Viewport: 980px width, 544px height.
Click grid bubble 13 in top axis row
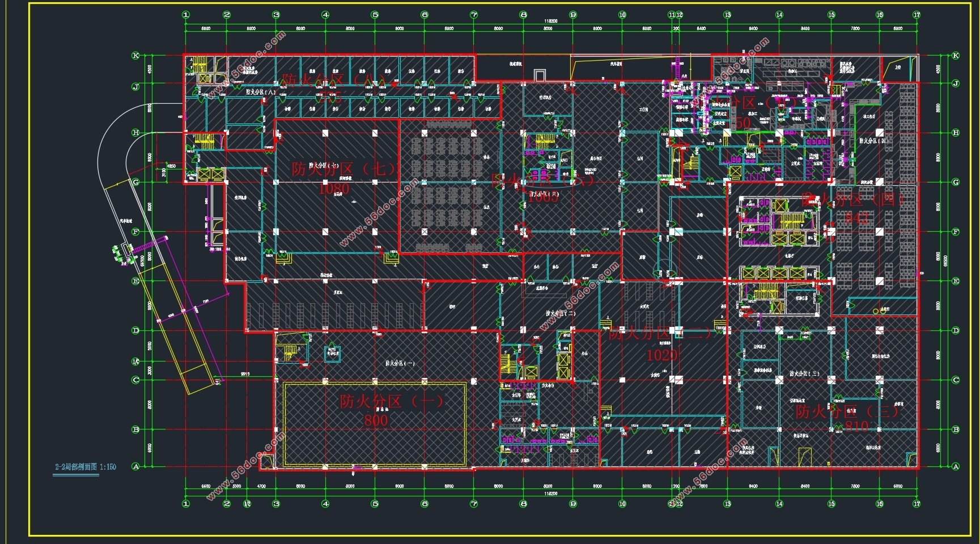pyautogui.click(x=727, y=15)
